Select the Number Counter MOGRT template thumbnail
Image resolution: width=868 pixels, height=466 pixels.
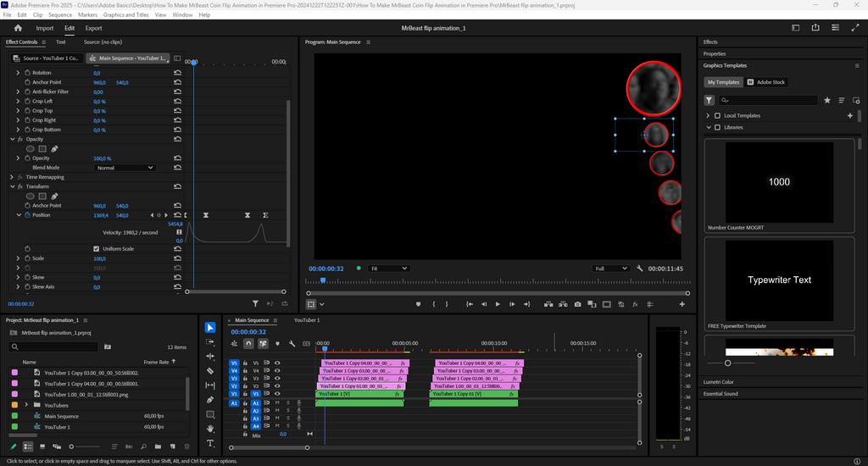click(x=779, y=182)
